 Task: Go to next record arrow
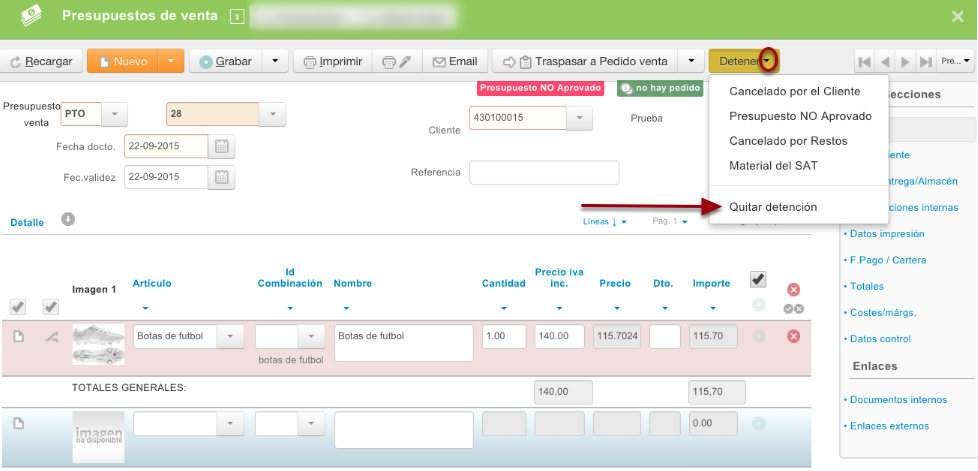point(906,62)
